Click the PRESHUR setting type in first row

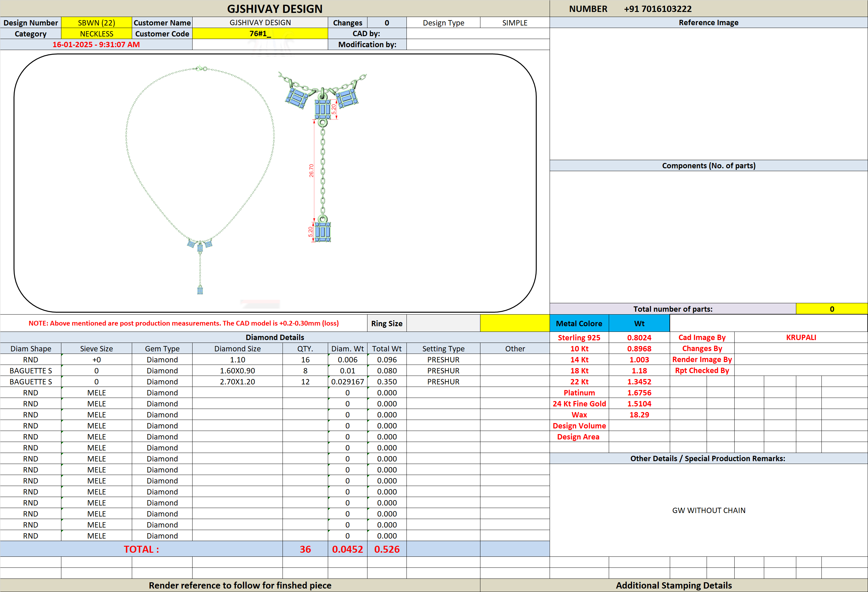443,360
